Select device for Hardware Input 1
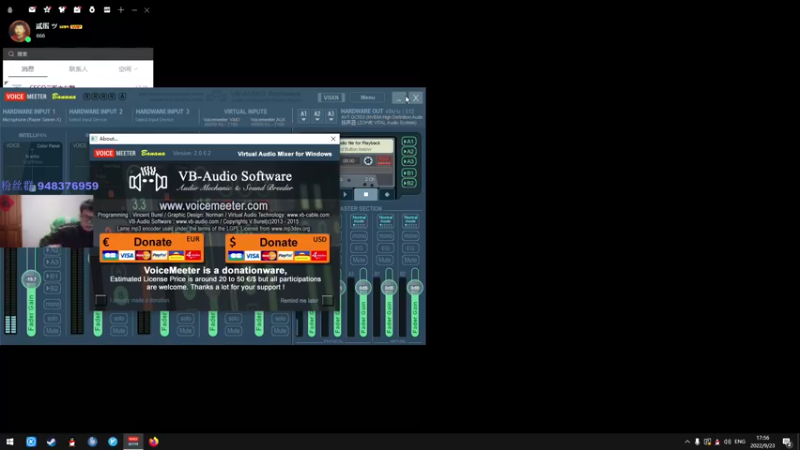The height and width of the screenshot is (450, 800). tap(32, 120)
